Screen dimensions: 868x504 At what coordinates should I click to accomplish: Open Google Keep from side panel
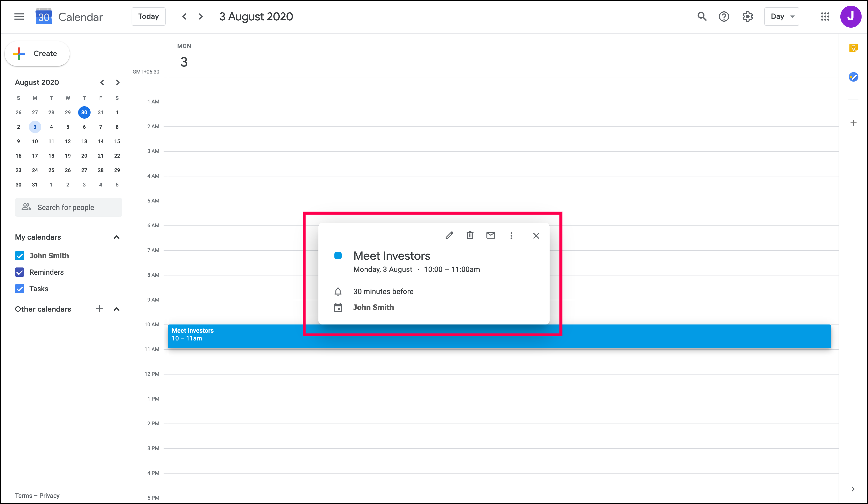tap(853, 48)
